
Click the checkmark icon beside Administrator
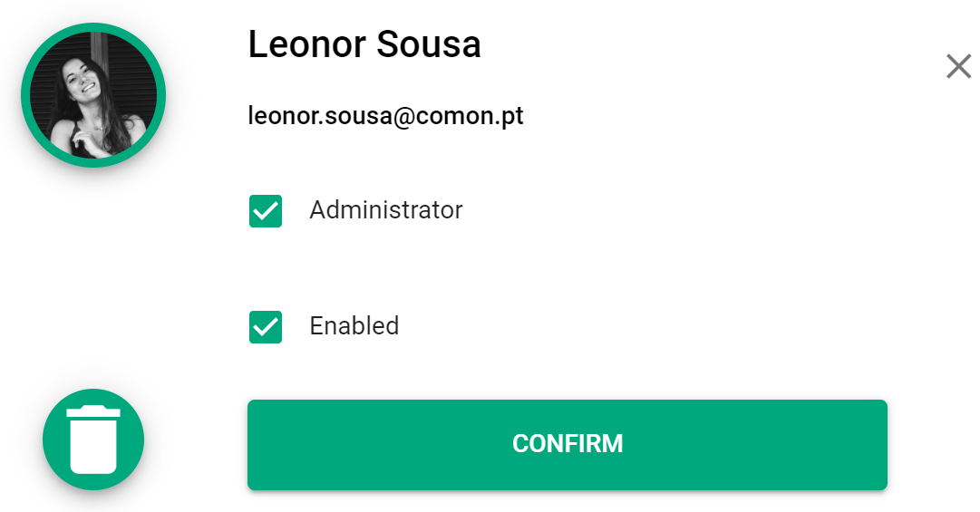point(266,211)
